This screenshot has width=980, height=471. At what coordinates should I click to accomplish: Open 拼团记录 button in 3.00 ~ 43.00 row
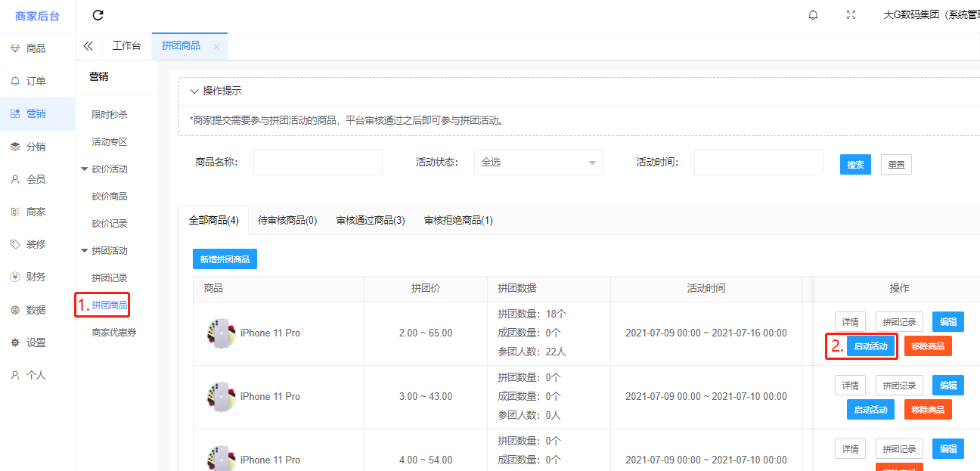tap(899, 386)
